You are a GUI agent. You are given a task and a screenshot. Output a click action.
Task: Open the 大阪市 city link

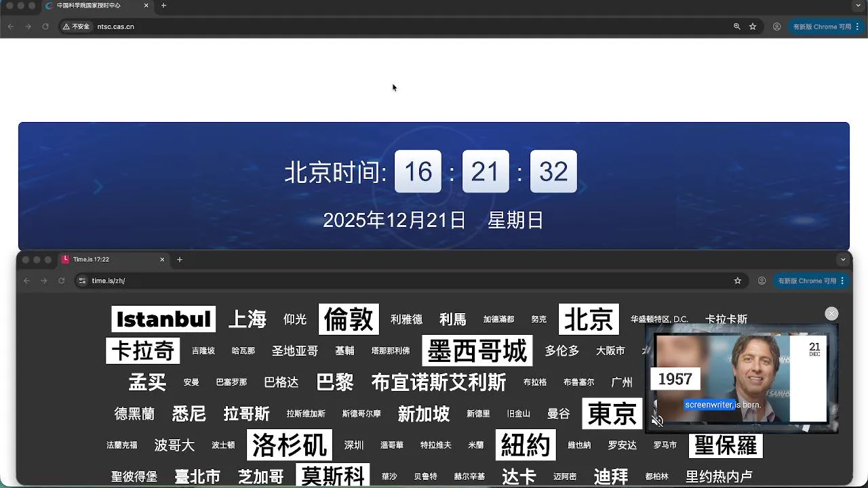[610, 350]
